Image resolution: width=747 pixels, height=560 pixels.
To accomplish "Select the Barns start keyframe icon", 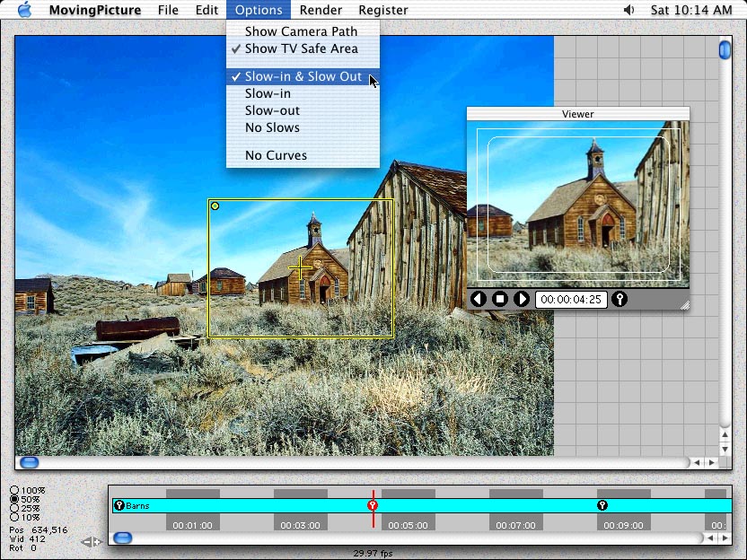I will (119, 506).
